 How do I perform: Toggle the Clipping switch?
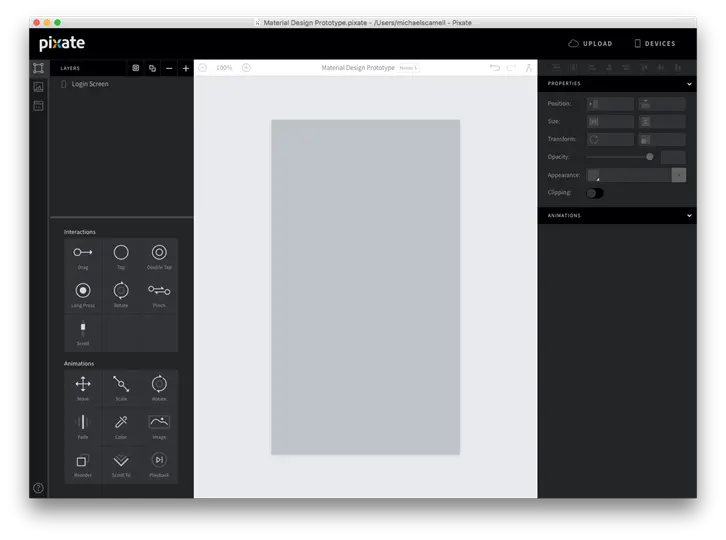coord(595,193)
